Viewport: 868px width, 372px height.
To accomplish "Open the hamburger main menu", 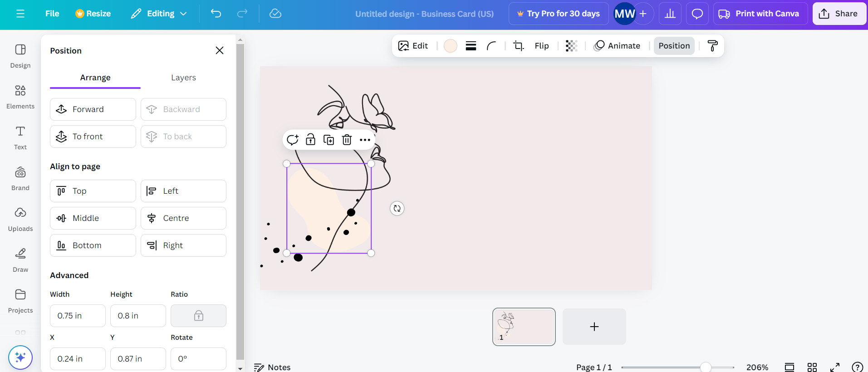I will [20, 14].
